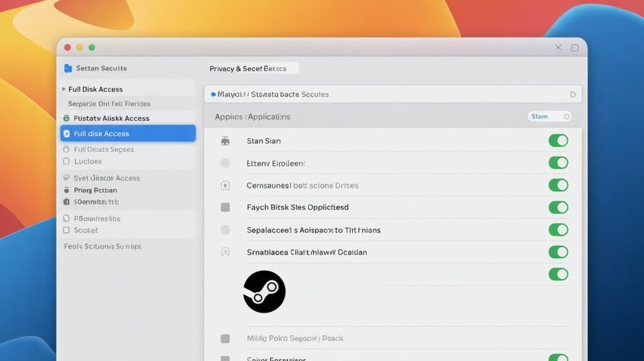
Task: Click the Stan Sian app icon
Action: [225, 142]
